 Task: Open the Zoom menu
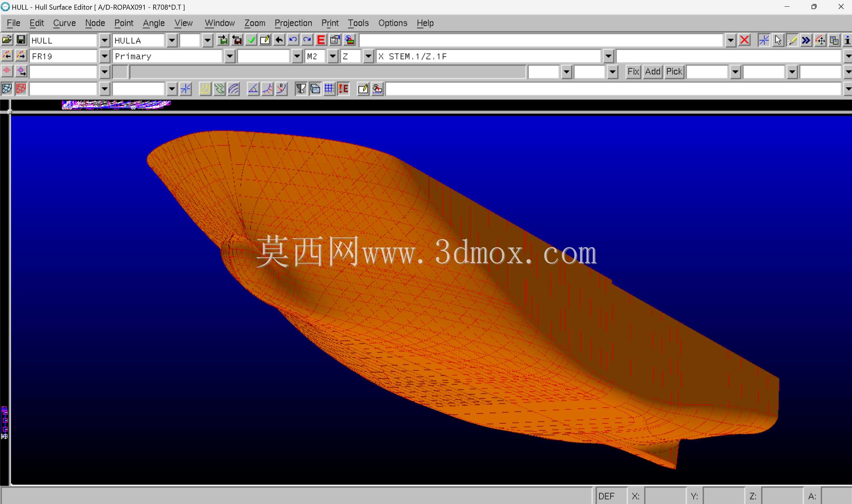pos(255,23)
